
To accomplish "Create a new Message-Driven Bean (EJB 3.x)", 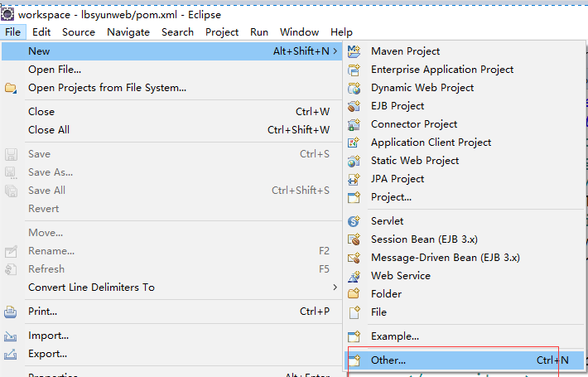I will (465, 258).
